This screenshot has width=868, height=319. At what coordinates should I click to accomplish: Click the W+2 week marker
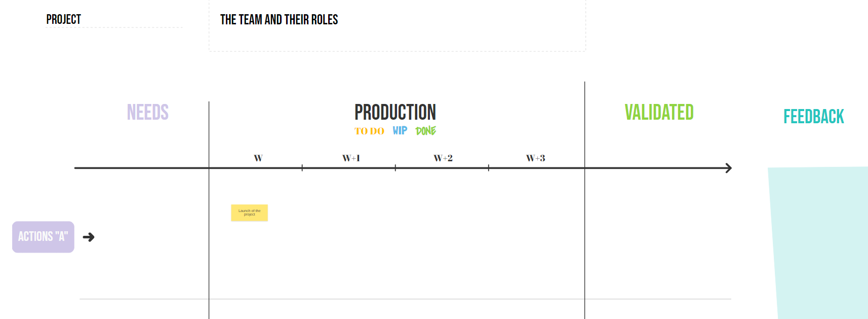pyautogui.click(x=443, y=158)
